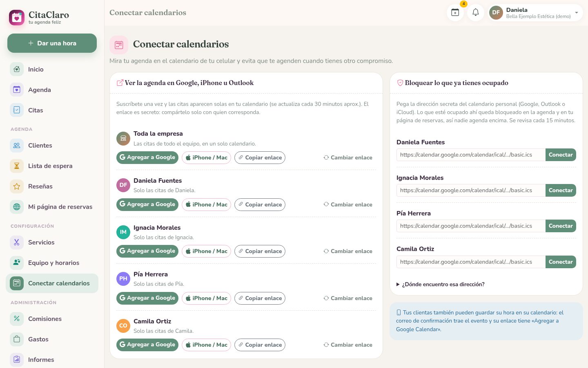Screen dimensions: 588x368
Task: Click the Lista de espera hourglass icon
Action: click(17, 166)
